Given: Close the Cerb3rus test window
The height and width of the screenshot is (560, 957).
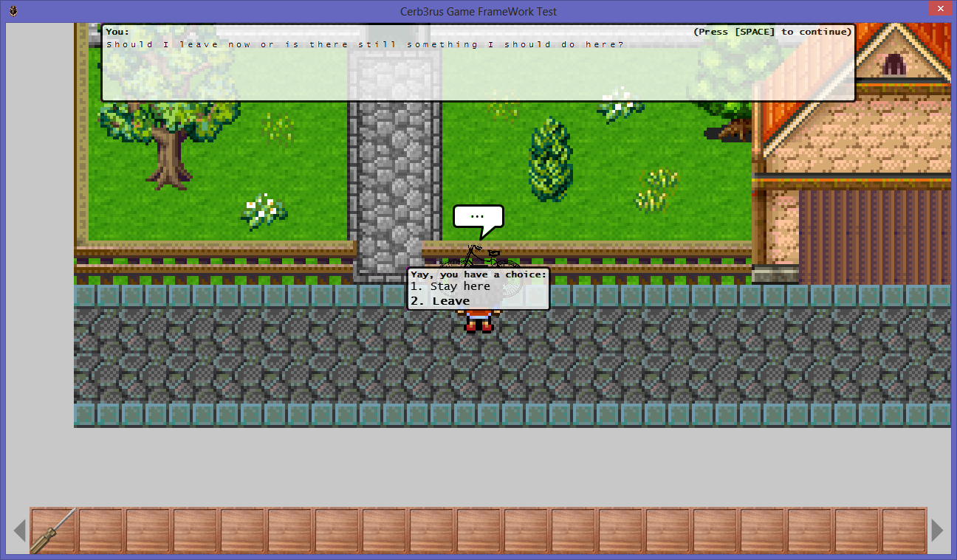Looking at the screenshot, I should click(x=940, y=8).
